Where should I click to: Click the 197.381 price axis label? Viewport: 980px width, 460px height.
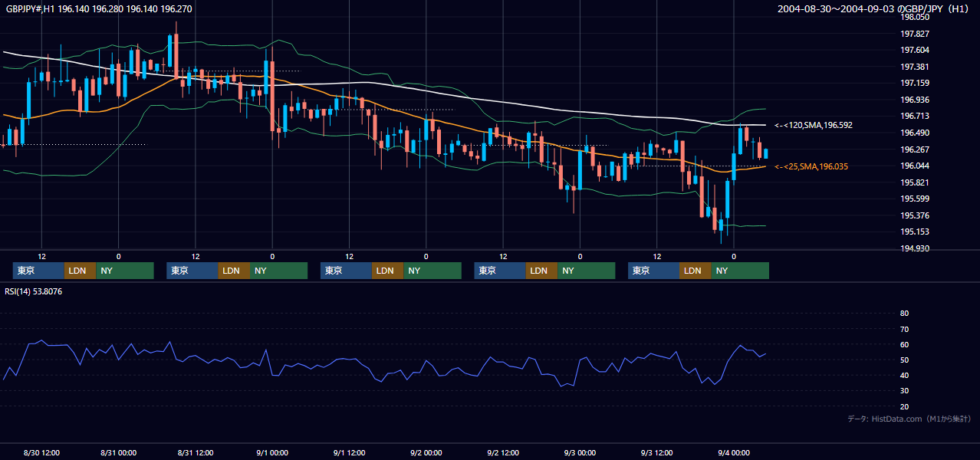pos(915,67)
